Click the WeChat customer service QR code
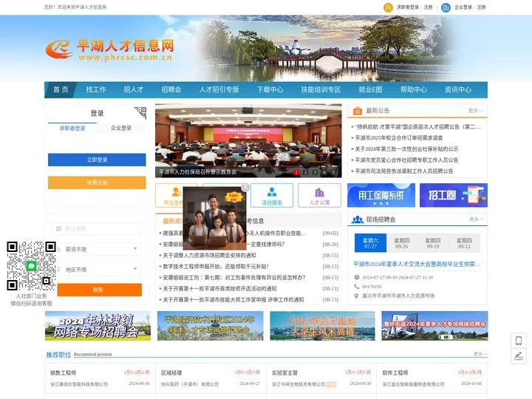 [31, 266]
